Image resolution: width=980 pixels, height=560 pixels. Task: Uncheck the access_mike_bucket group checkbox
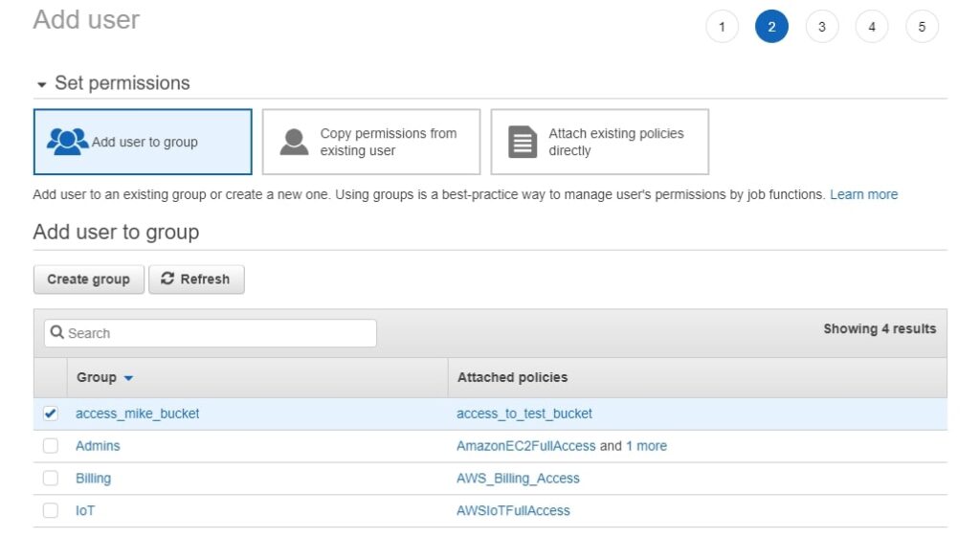pos(51,413)
